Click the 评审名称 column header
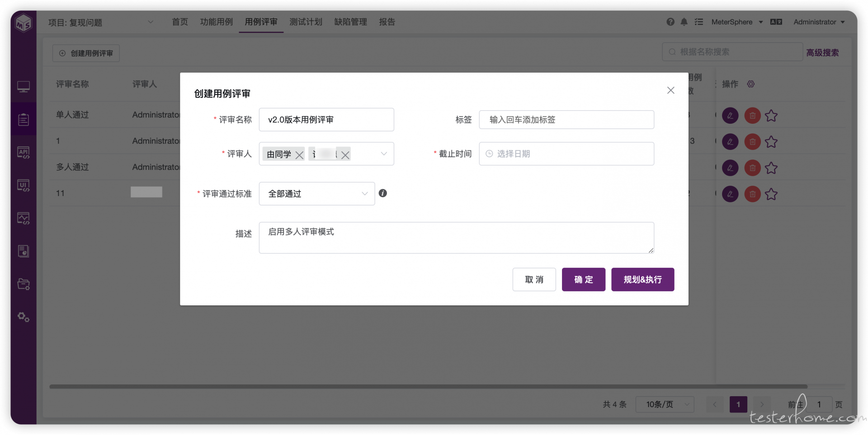The height and width of the screenshot is (435, 868). 72,84
